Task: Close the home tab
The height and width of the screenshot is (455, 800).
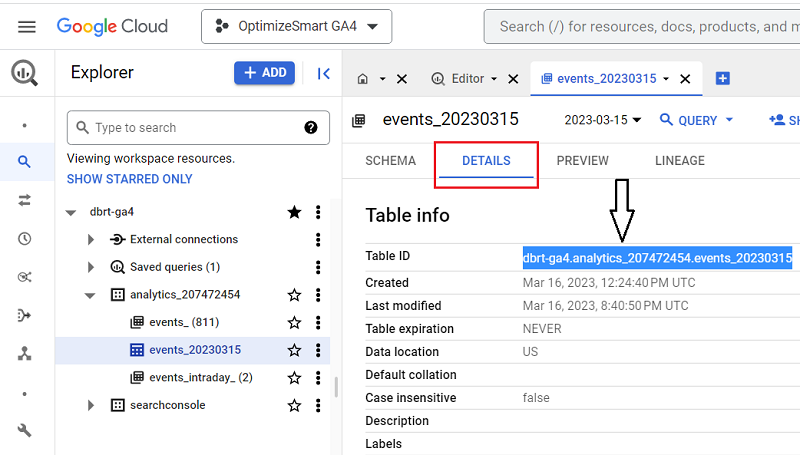Action: [402, 79]
